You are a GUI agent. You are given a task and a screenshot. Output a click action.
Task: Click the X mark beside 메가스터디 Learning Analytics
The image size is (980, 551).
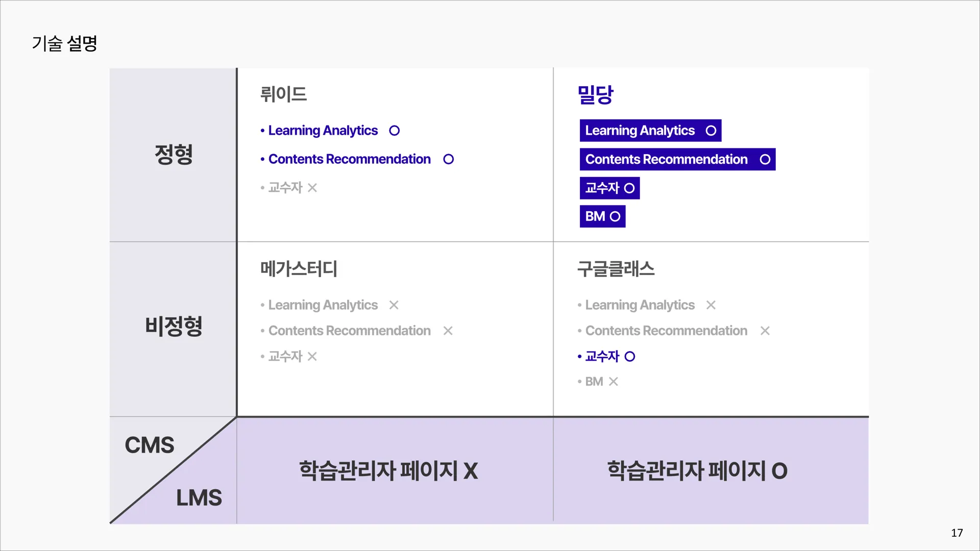pos(394,305)
